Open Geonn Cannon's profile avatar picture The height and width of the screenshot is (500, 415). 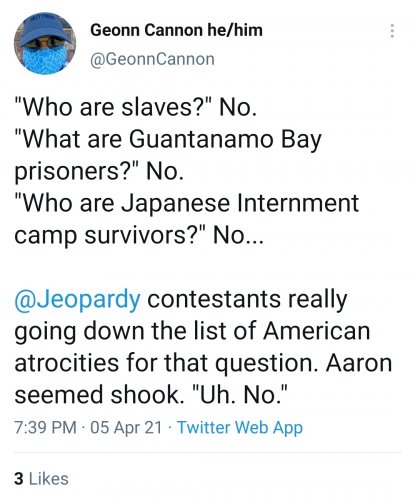point(45,43)
